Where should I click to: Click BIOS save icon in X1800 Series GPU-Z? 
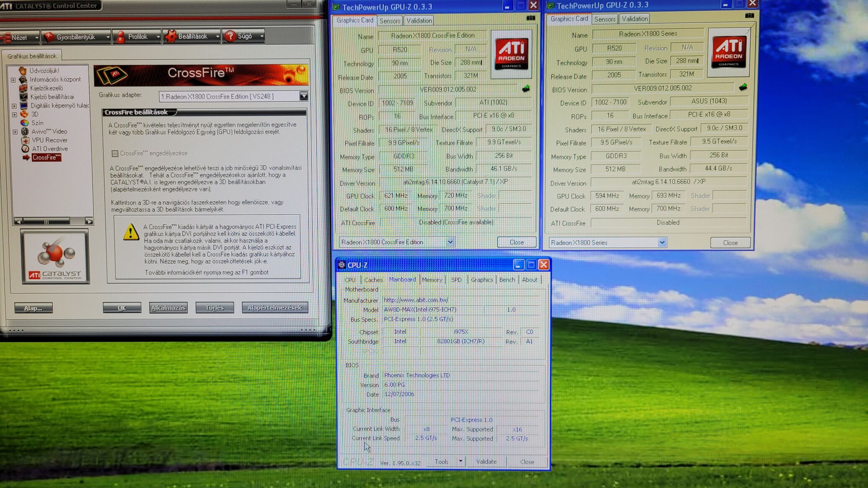[743, 87]
